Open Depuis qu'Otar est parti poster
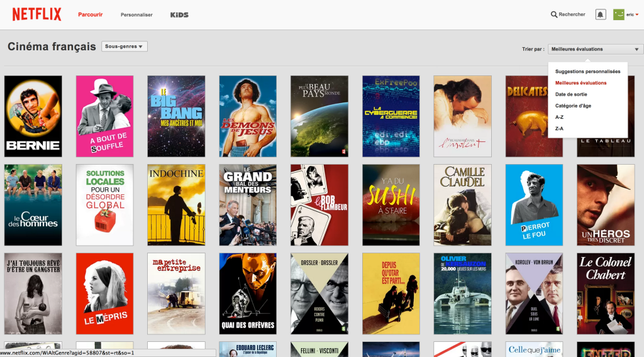This screenshot has width=644, height=357. pyautogui.click(x=391, y=294)
